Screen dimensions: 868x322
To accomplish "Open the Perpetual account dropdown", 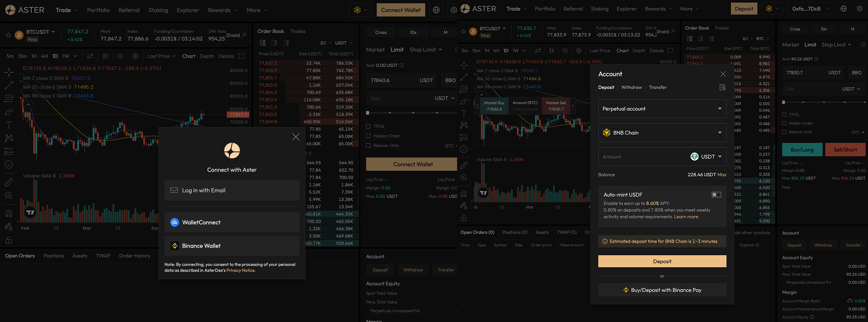I will (x=662, y=109).
